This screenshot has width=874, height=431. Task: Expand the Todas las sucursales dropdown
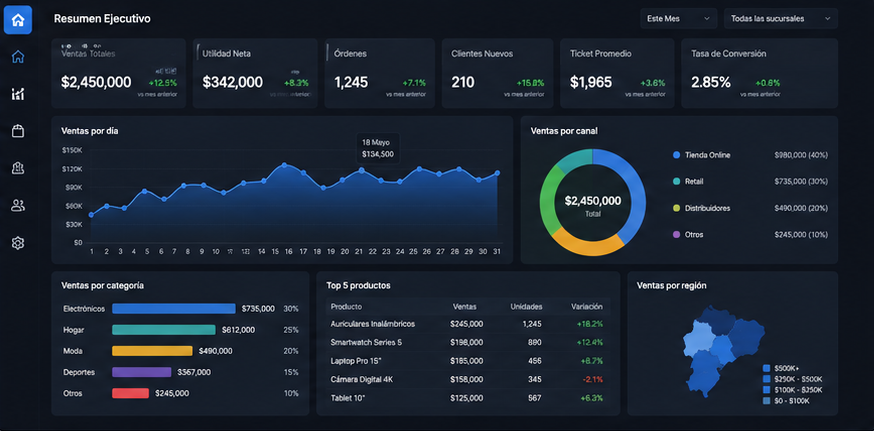pos(780,18)
